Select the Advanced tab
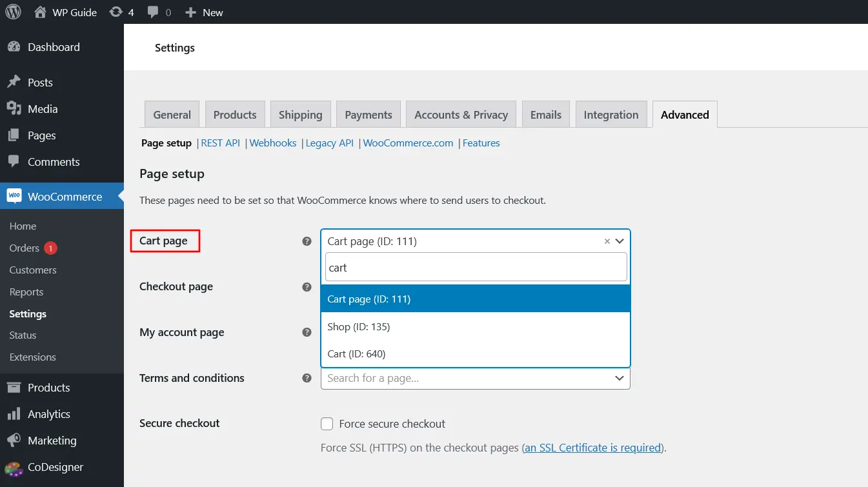Viewport: 868px width, 487px height. coord(685,115)
